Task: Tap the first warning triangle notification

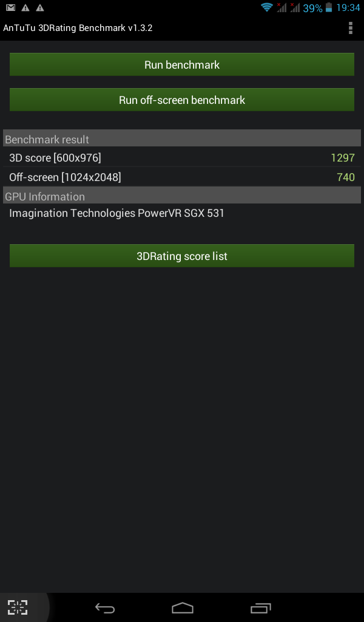Action: [25, 7]
